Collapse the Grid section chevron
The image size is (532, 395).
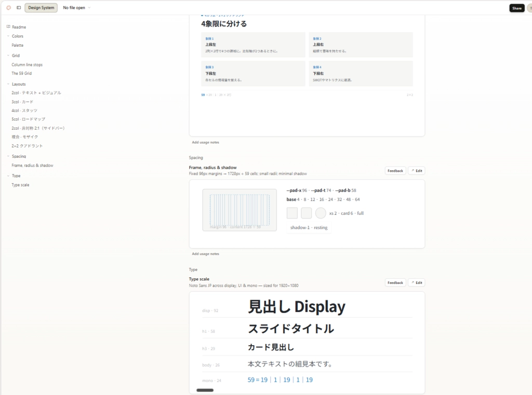8,55
